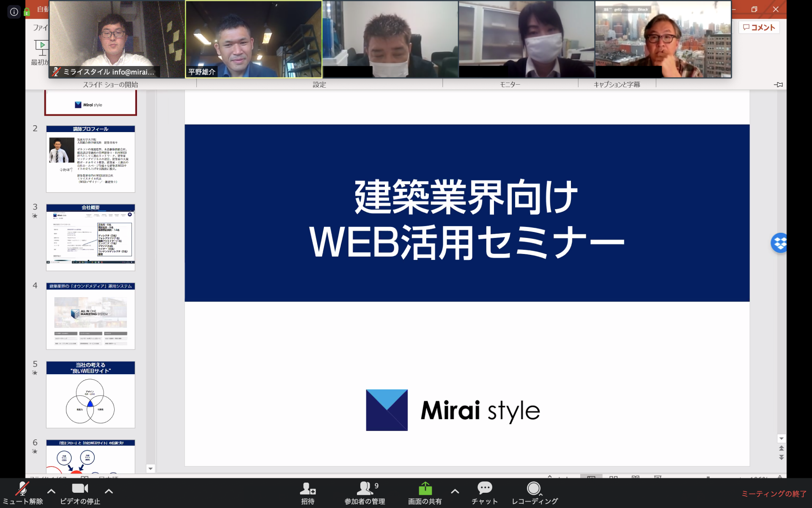The height and width of the screenshot is (508, 812).
Task: Select slide 3 会社概要 thumbnail
Action: click(91, 237)
